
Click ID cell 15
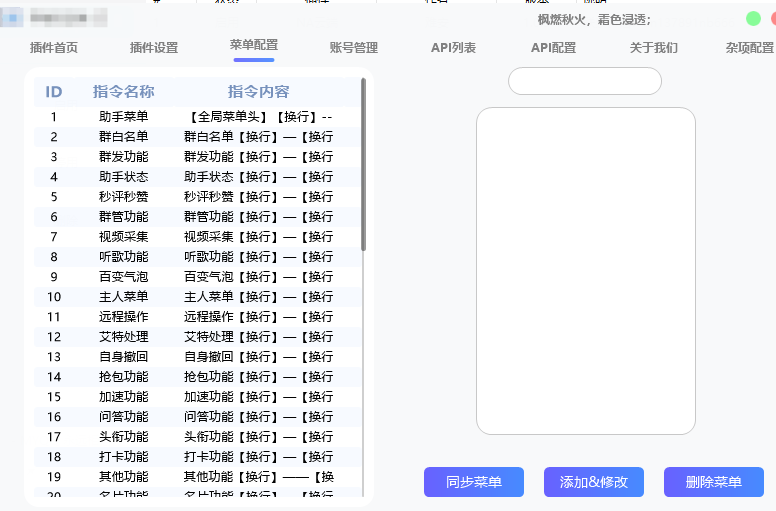[x=53, y=397]
